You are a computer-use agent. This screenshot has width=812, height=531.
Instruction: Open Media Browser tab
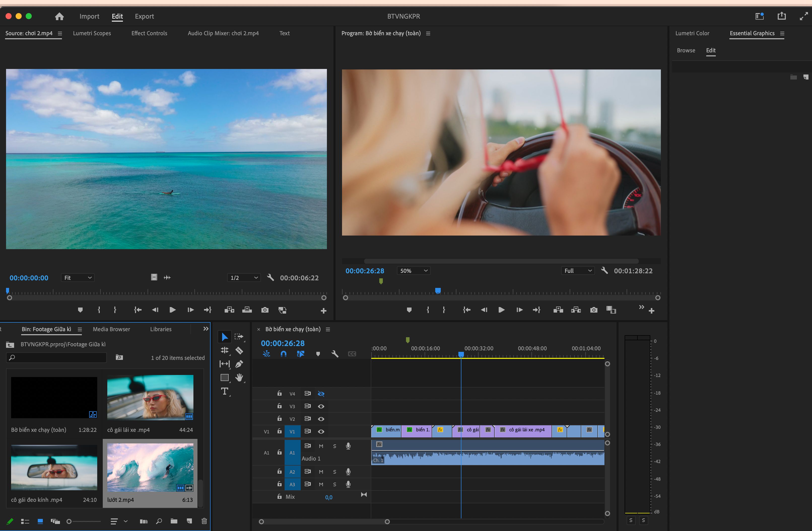111,329
